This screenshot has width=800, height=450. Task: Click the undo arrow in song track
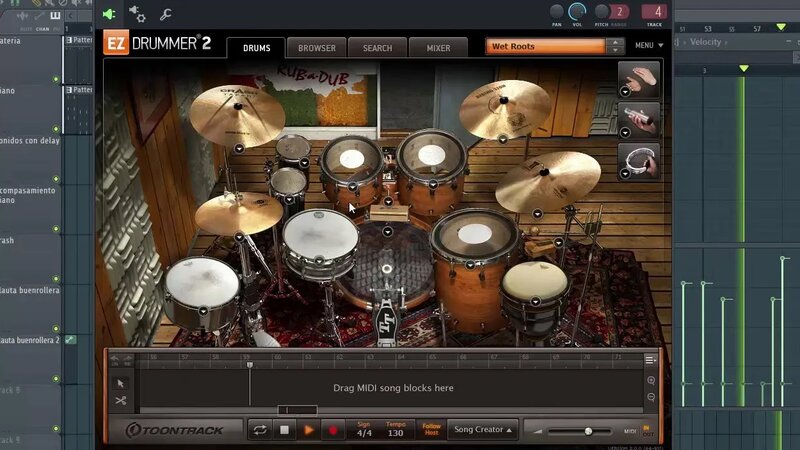tap(115, 360)
